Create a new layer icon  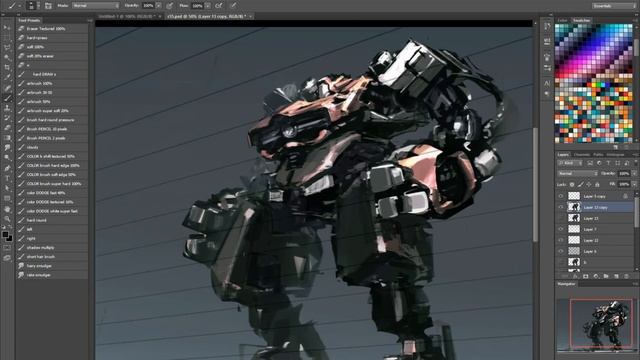pos(616,276)
